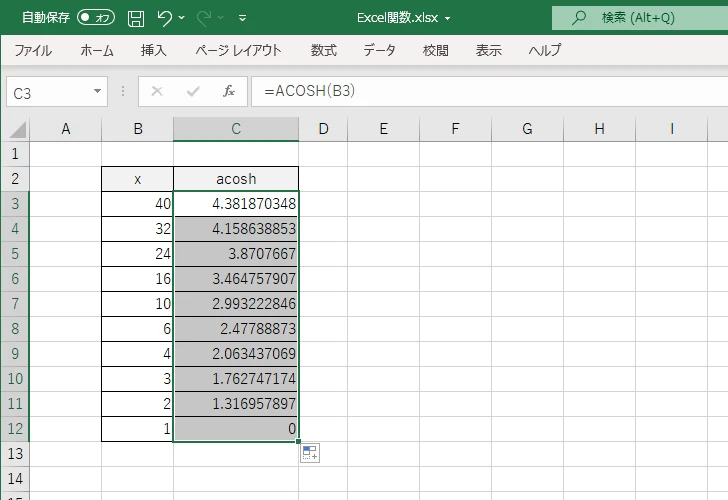Select row 2 header
Screen dimensions: 728x500
(15, 179)
